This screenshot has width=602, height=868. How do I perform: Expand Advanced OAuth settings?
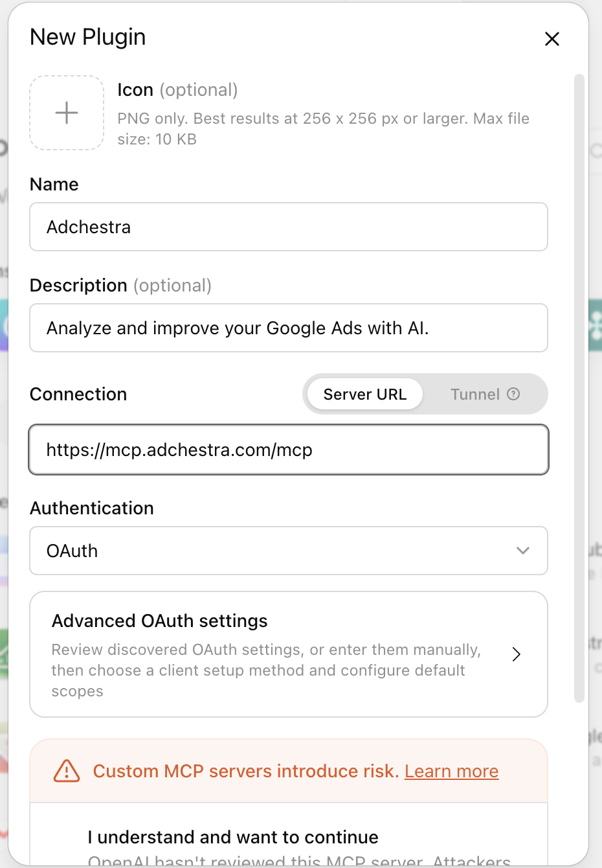pos(289,654)
